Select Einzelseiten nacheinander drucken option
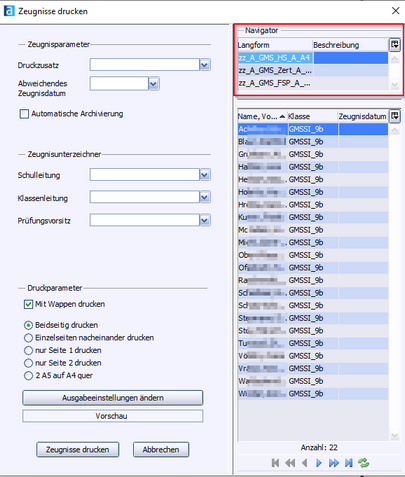This screenshot has height=477, width=405. click(x=28, y=338)
